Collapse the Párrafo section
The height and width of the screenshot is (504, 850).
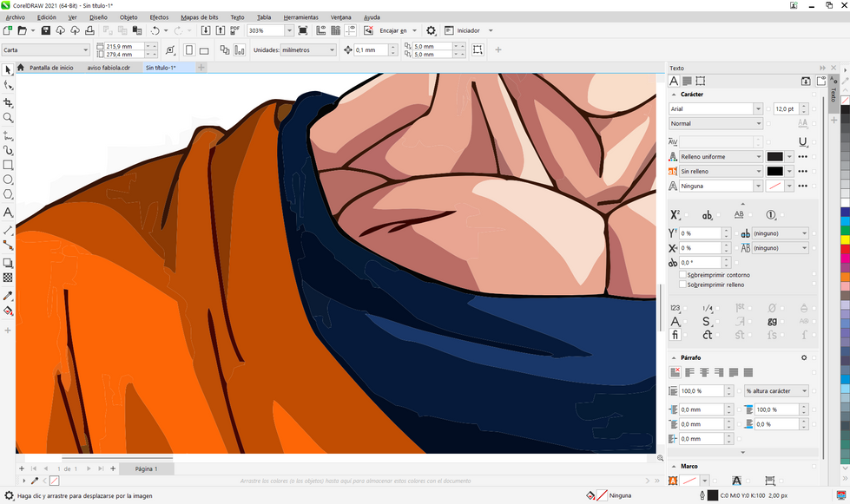tap(674, 358)
